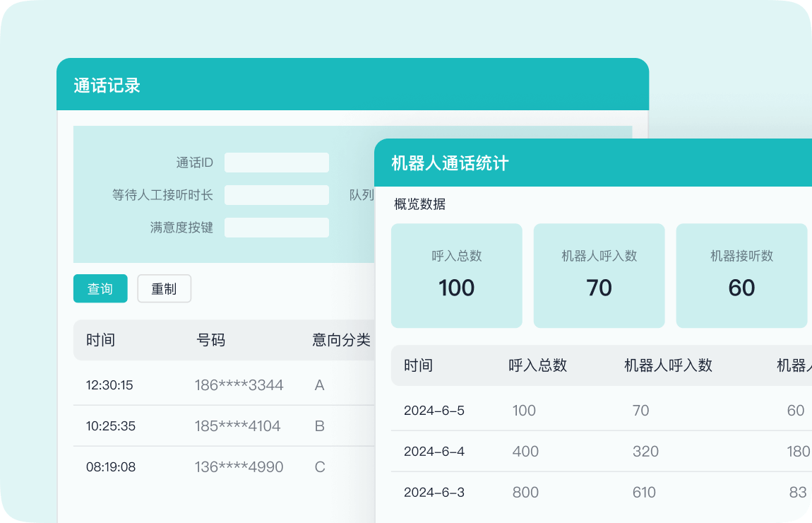Click the 意向分类 column header
The image size is (812, 523).
click(x=341, y=340)
